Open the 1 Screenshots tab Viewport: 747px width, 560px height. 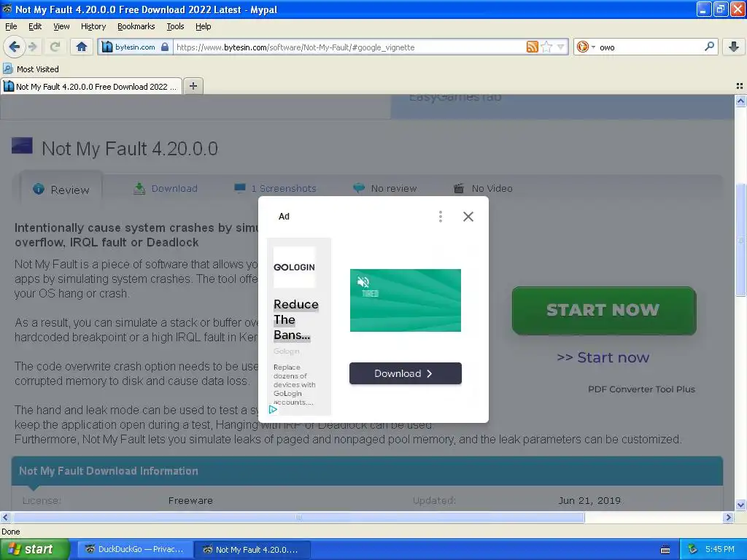click(275, 189)
